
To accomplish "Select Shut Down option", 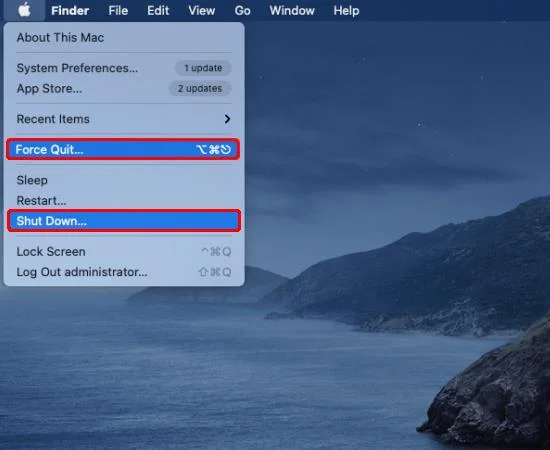I will [x=124, y=221].
